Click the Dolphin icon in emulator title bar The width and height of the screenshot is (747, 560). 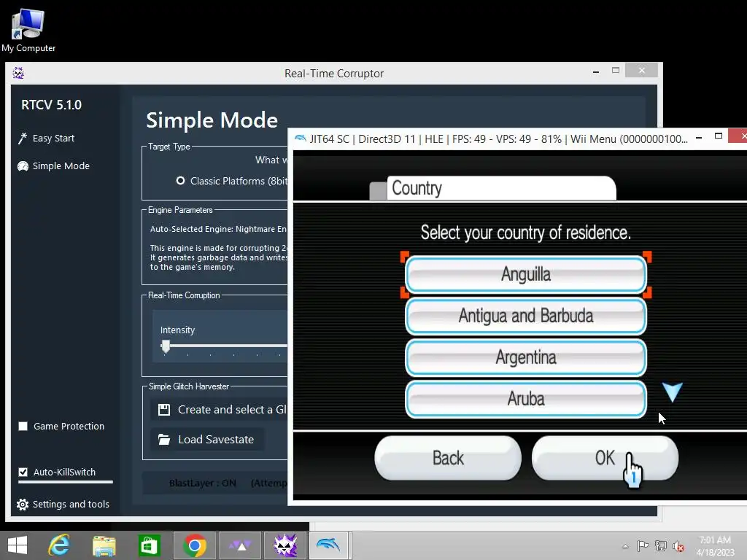coord(300,139)
